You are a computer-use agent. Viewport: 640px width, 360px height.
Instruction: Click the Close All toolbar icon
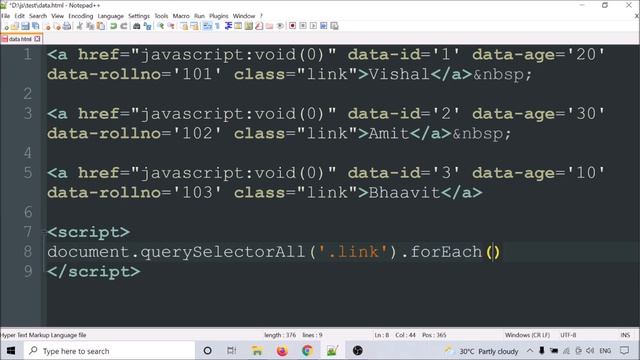[57, 26]
